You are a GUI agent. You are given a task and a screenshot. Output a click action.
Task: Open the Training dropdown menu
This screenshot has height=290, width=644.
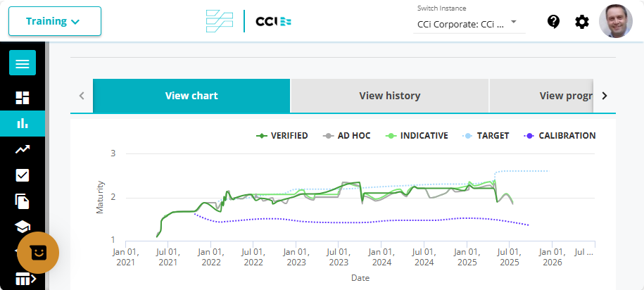[x=55, y=21]
